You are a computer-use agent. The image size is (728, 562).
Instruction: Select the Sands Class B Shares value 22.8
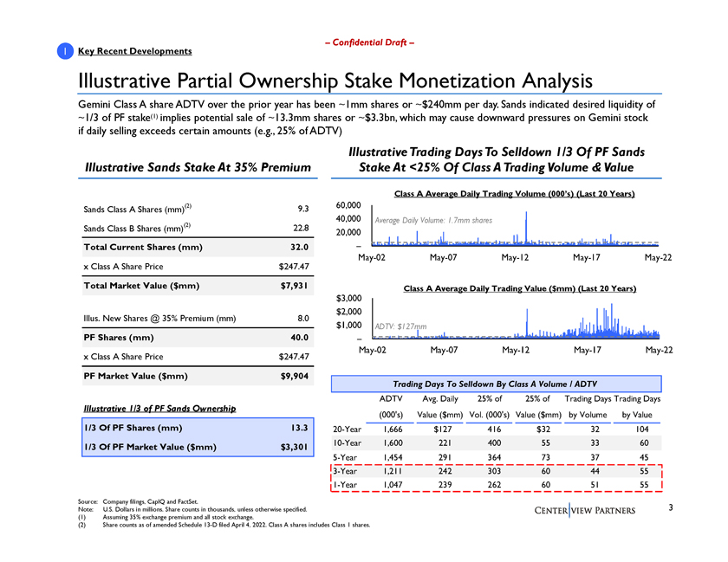coord(301,228)
